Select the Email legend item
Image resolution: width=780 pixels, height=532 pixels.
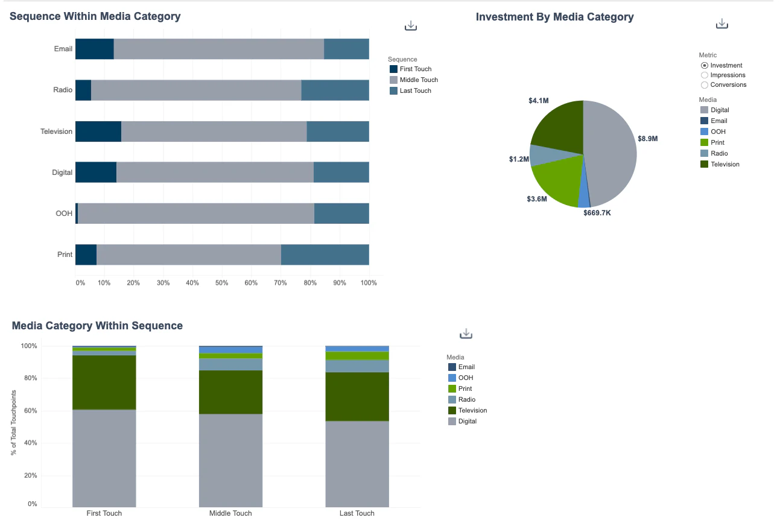(x=703, y=121)
